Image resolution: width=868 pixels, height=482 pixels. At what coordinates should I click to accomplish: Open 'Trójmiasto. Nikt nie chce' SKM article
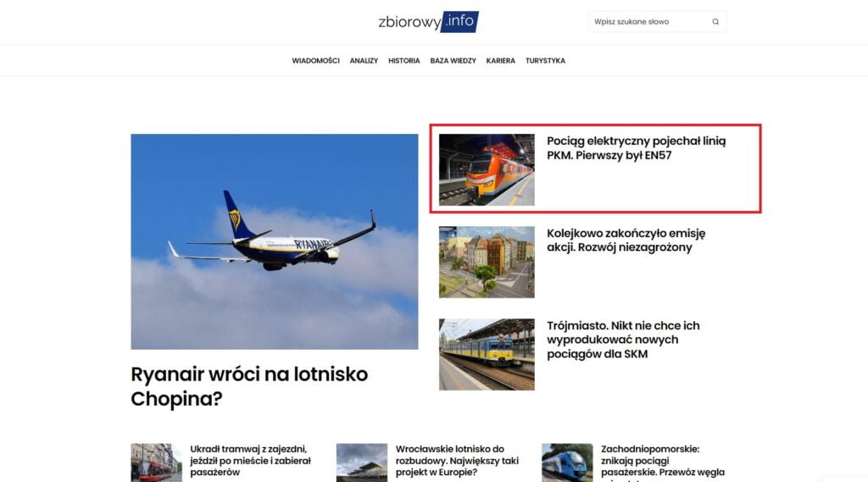click(x=623, y=340)
